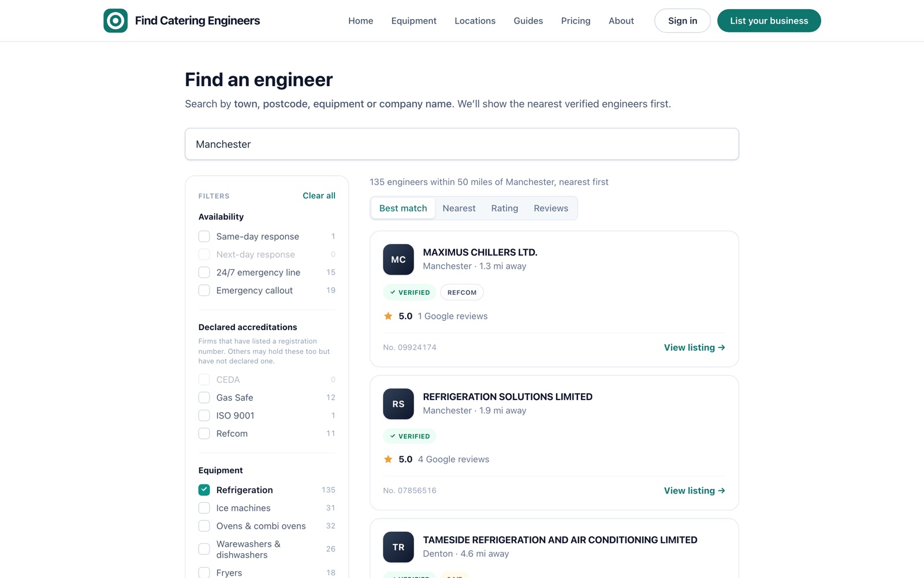
Task: Tick the Ice machines checkbox
Action: 204,508
